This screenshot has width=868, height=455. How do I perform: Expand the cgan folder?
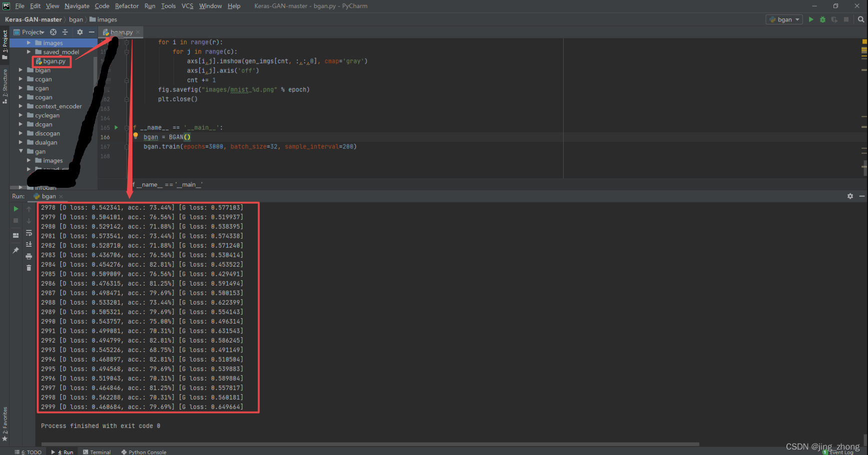[x=20, y=88]
